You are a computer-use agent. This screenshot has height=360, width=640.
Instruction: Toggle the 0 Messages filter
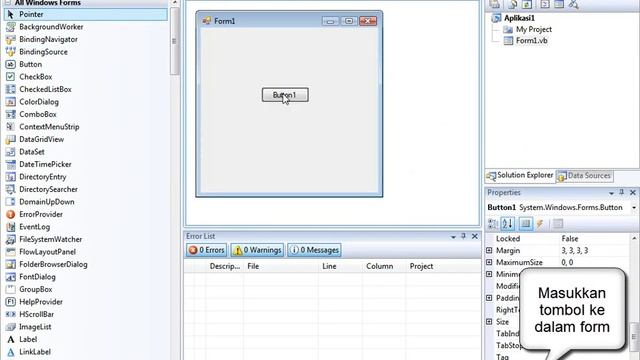(x=314, y=250)
